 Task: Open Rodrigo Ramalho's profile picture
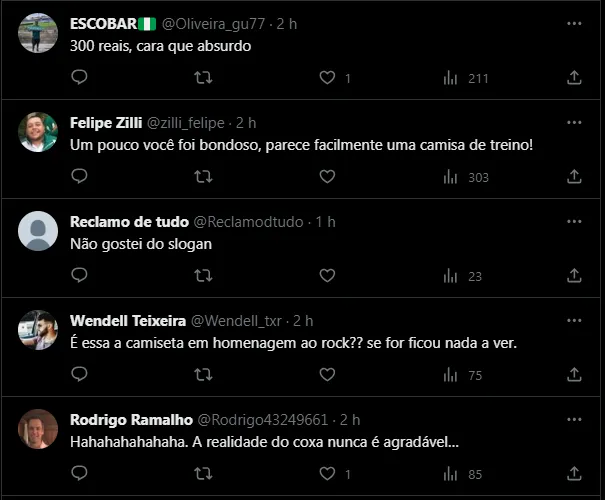pos(38,429)
